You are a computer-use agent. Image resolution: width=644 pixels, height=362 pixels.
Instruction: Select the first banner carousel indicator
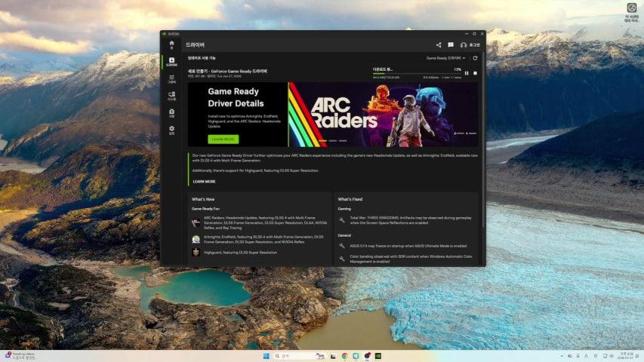coord(323,141)
